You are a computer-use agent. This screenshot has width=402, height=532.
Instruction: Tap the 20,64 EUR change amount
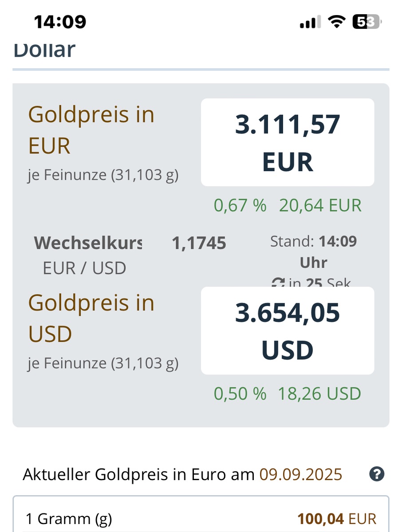tap(320, 205)
